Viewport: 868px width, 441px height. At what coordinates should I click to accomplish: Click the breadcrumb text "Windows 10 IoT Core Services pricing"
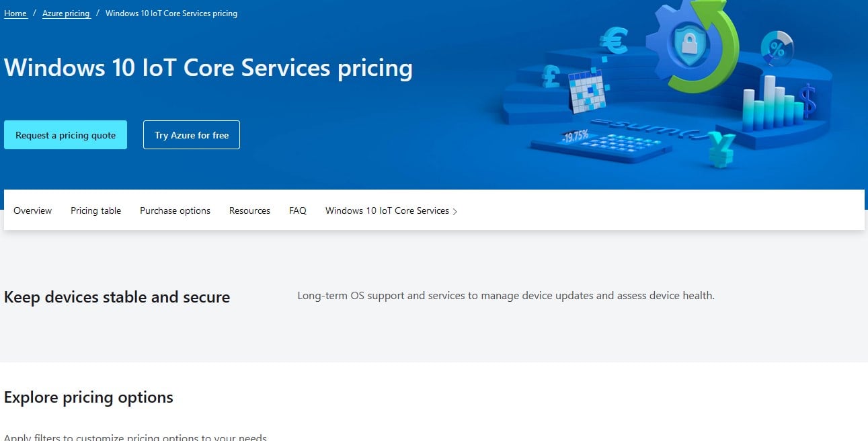(x=171, y=13)
